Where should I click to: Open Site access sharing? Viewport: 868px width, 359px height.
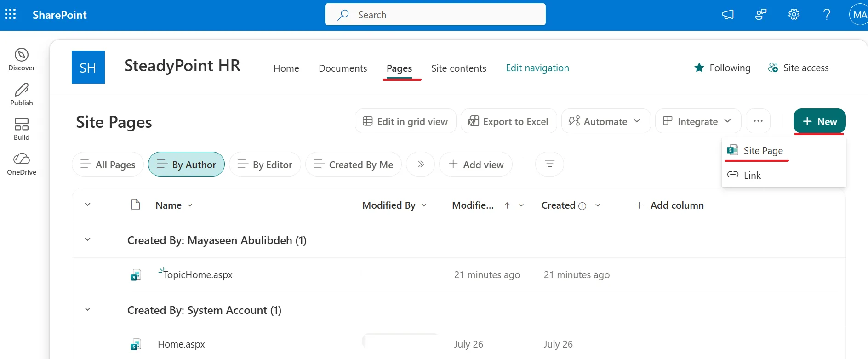point(799,68)
